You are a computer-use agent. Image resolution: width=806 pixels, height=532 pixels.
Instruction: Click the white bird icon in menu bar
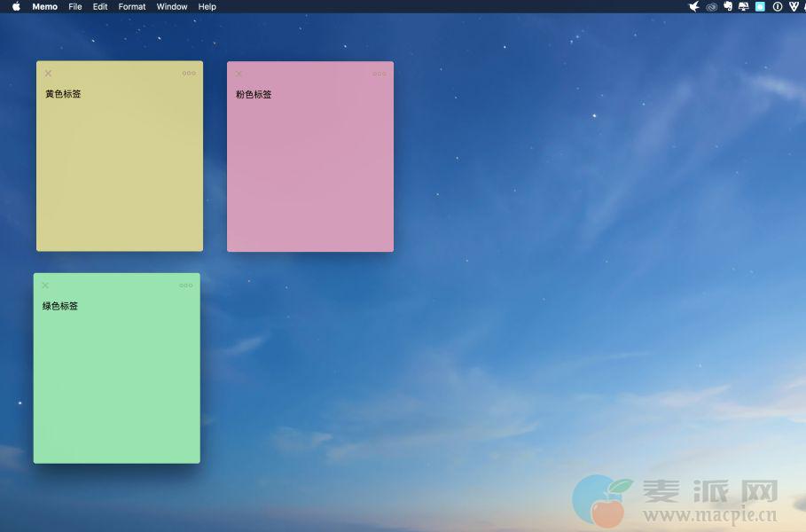(694, 6)
